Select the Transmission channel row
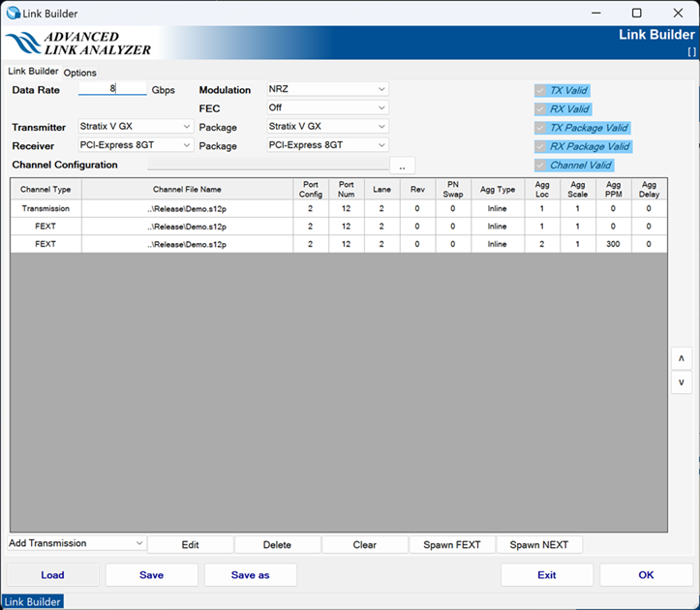 coord(339,208)
